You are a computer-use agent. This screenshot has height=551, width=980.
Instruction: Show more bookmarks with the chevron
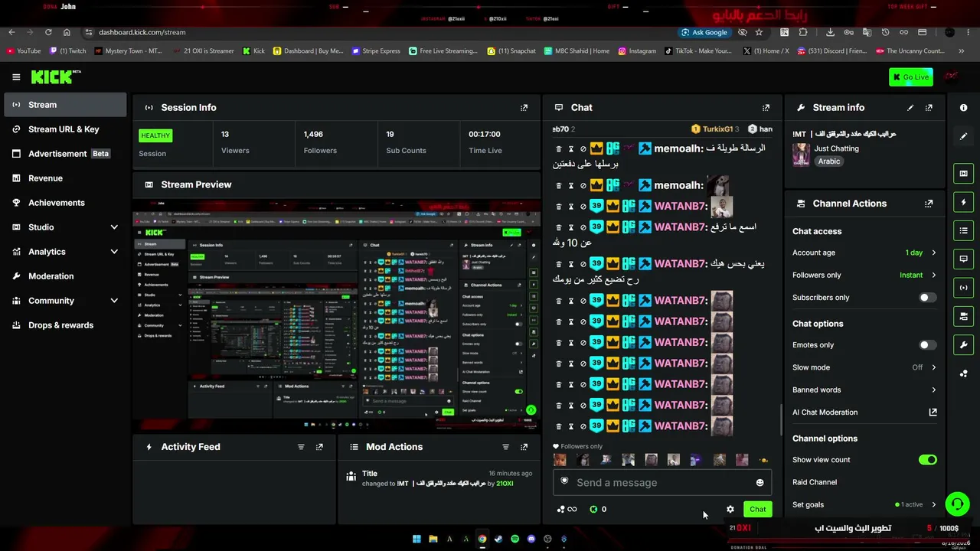(x=962, y=51)
